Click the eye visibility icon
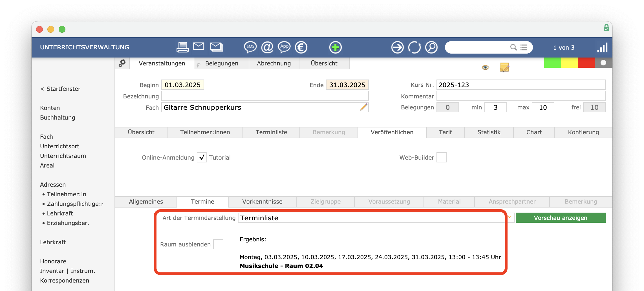This screenshot has height=291, width=644. point(485,67)
